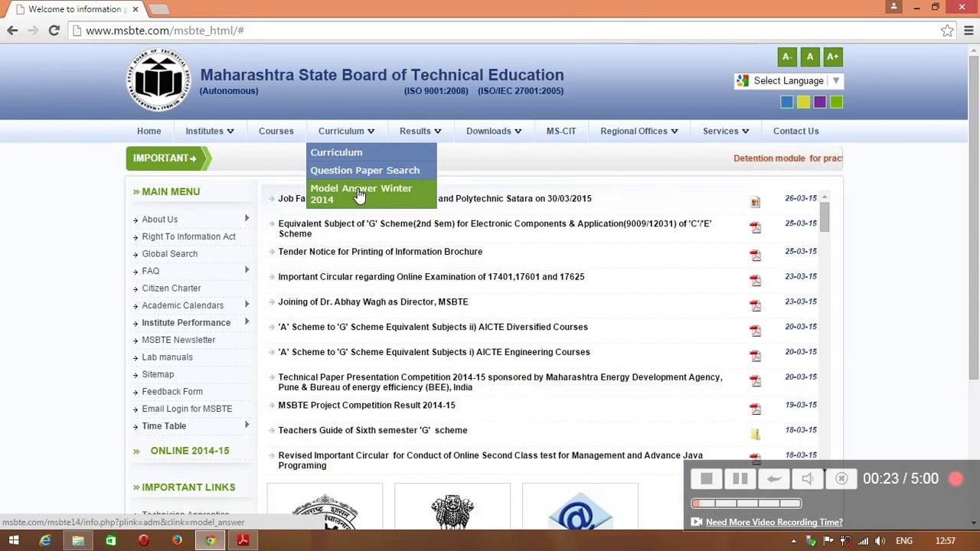This screenshot has height=551, width=980.
Task: Increase font size with A+ button
Action: (832, 57)
